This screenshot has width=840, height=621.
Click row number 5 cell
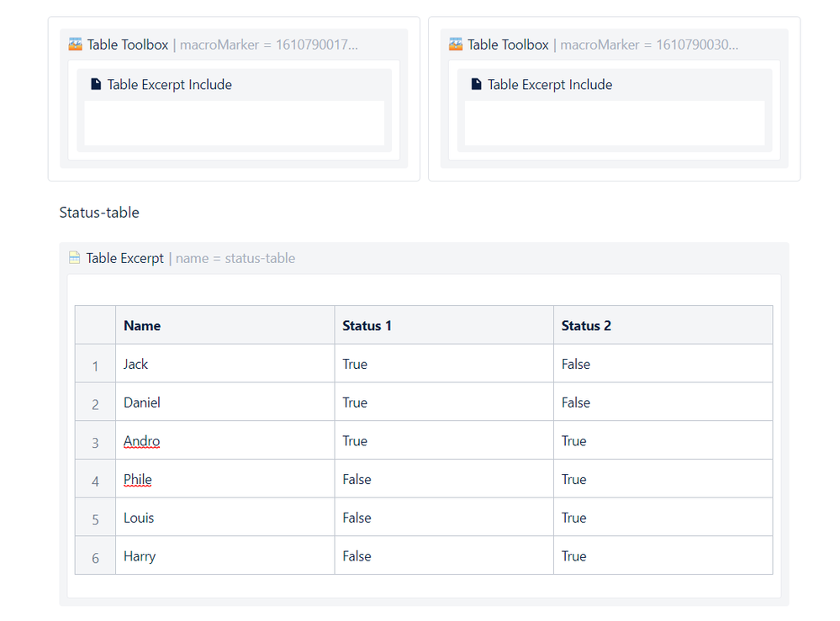point(95,518)
